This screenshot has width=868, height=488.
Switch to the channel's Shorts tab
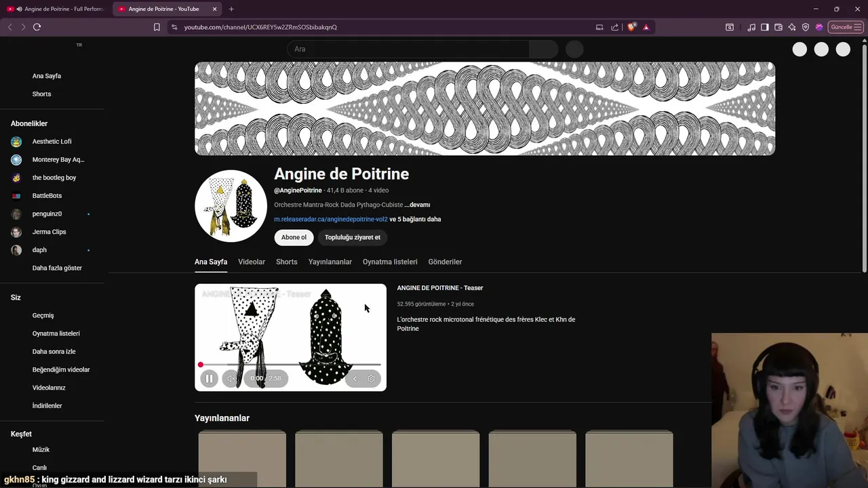pyautogui.click(x=286, y=262)
